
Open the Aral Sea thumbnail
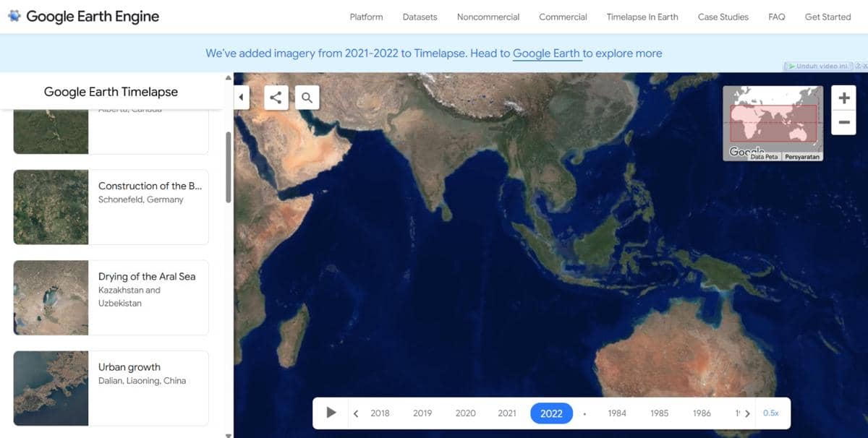point(51,298)
